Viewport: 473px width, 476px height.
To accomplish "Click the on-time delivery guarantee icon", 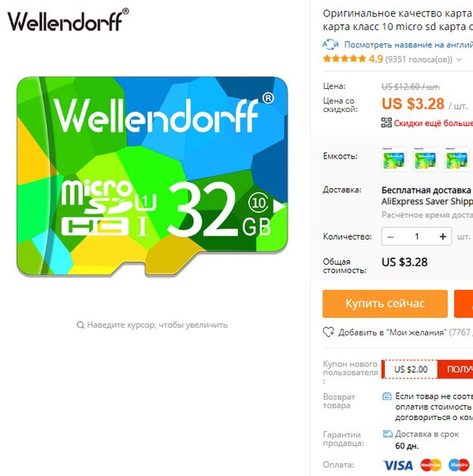I will coord(387,433).
